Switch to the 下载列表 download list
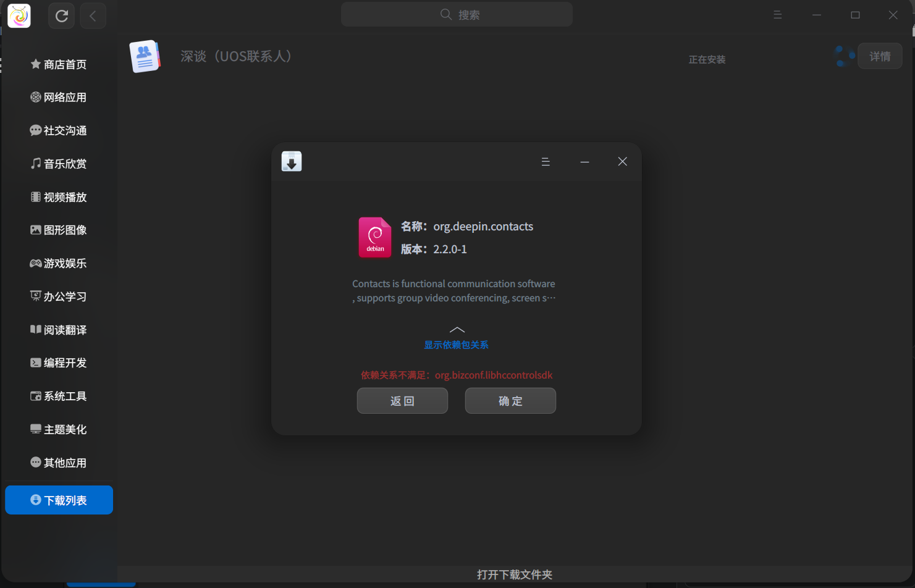The width and height of the screenshot is (915, 588). [x=59, y=500]
